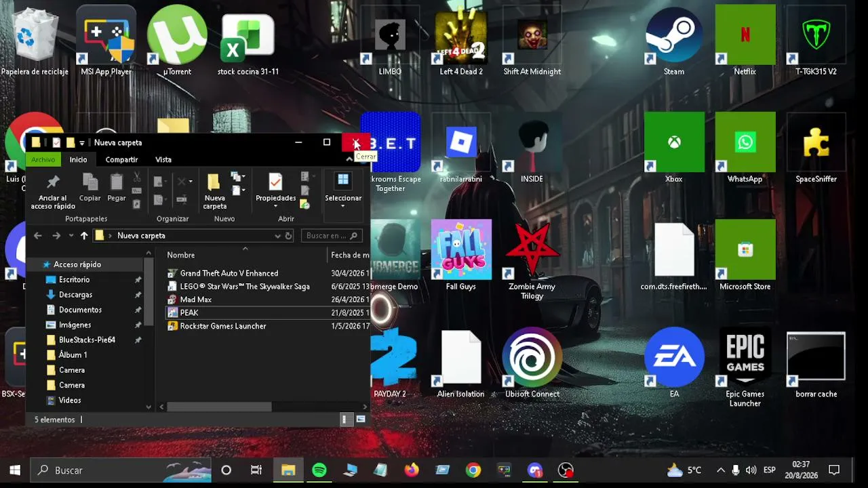868x488 pixels.
Task: Open the Eliminar dropdown arrow in Organizar
Action: coord(191,182)
